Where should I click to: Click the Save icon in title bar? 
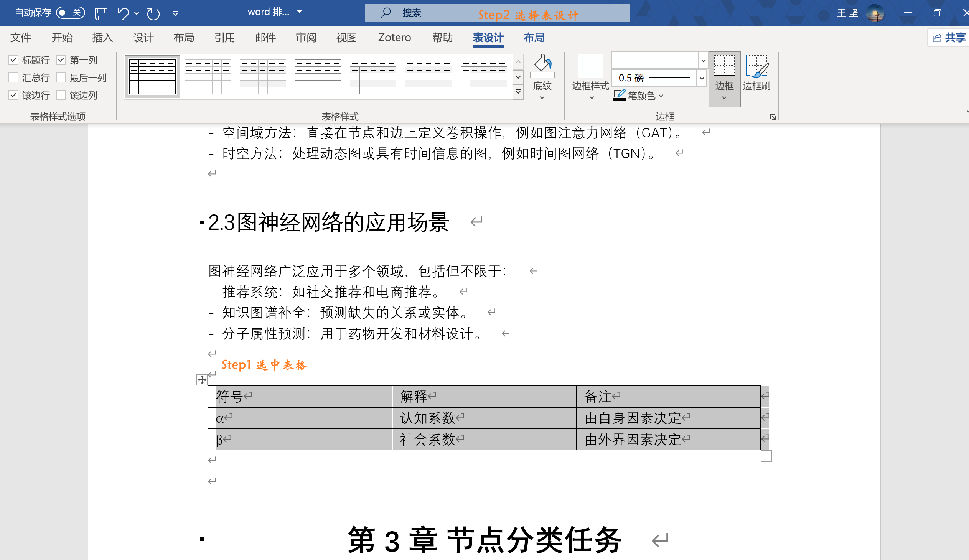tap(101, 13)
